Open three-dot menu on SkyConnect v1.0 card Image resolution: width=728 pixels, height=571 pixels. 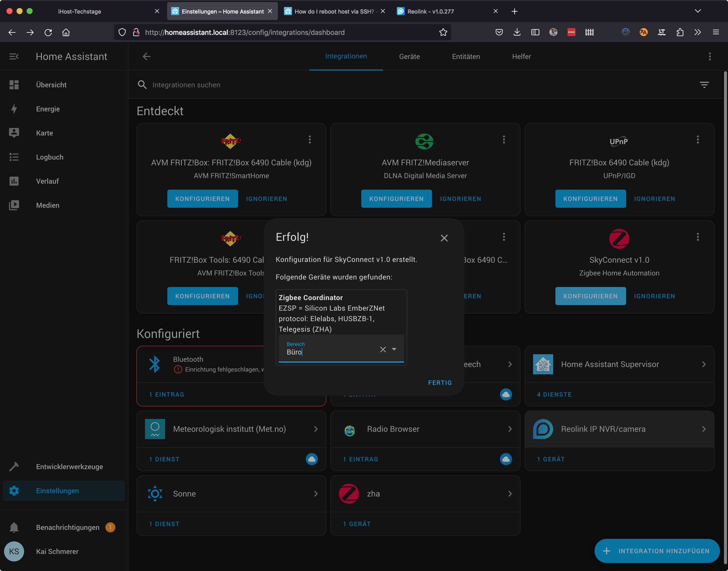point(698,237)
